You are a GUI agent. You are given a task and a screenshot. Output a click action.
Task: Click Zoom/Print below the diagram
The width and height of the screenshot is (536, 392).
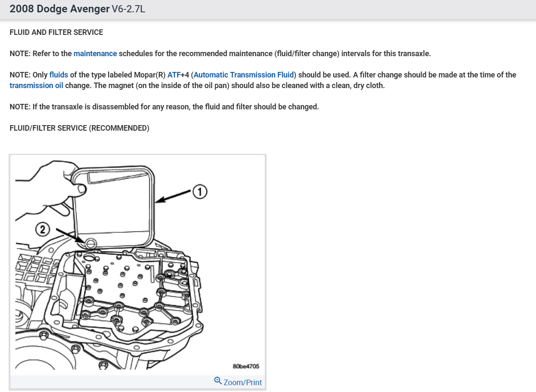pos(242,382)
